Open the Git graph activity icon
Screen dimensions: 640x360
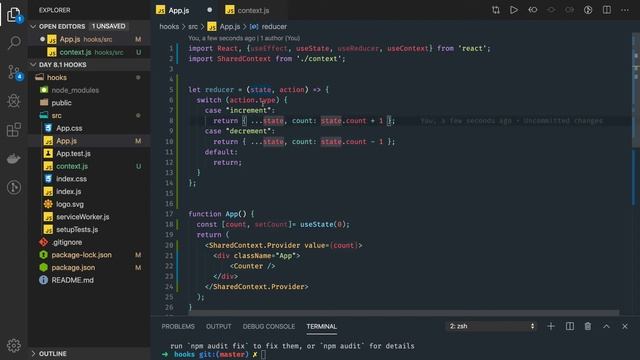(14, 187)
